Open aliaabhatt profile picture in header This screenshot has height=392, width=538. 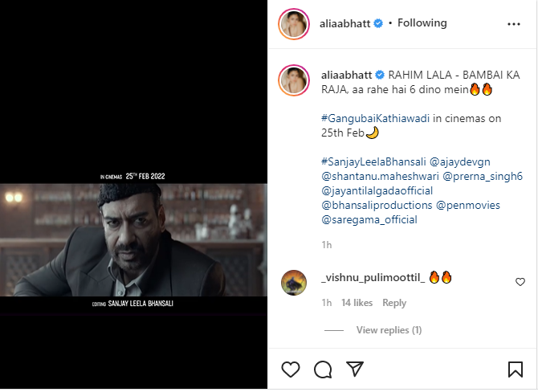click(293, 24)
